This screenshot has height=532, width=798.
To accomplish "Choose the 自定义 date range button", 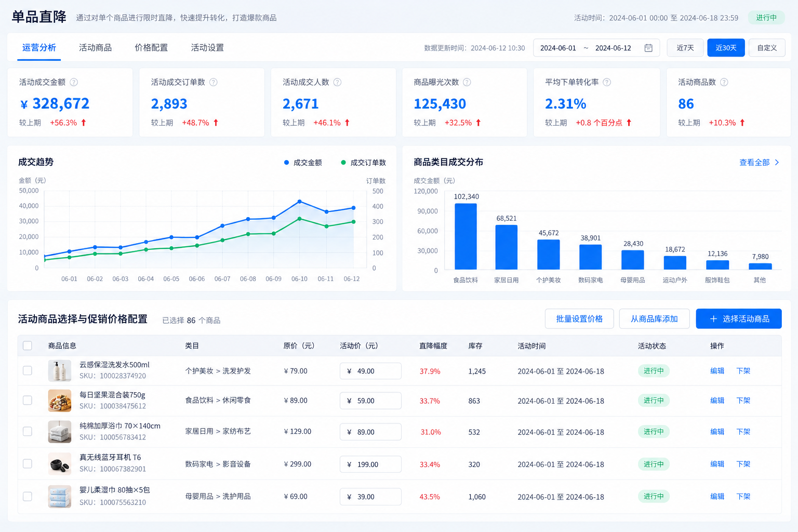I will coord(767,48).
